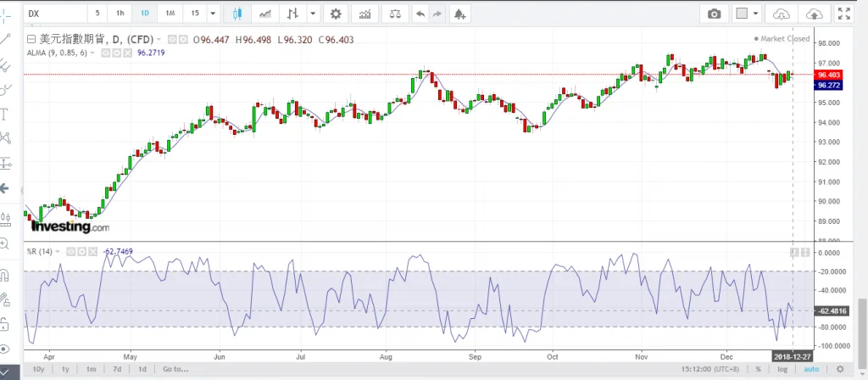Set range to 7d
This screenshot has width=868, height=380.
point(117,369)
